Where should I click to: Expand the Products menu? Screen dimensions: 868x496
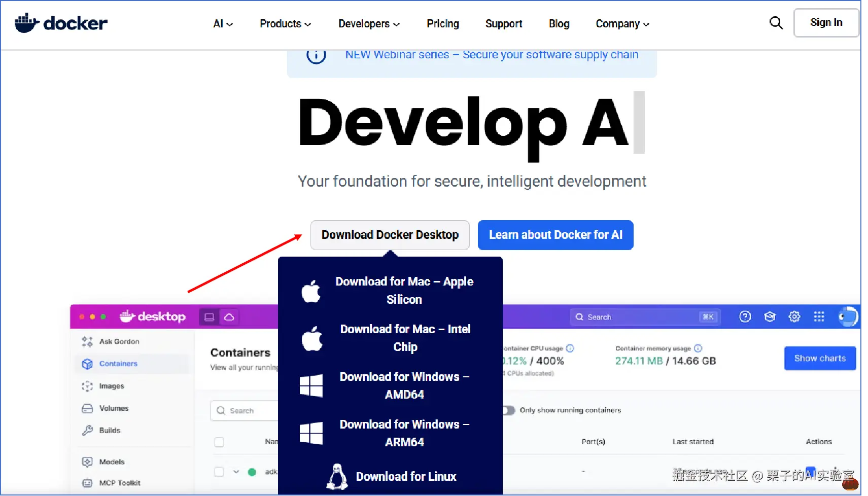point(286,24)
